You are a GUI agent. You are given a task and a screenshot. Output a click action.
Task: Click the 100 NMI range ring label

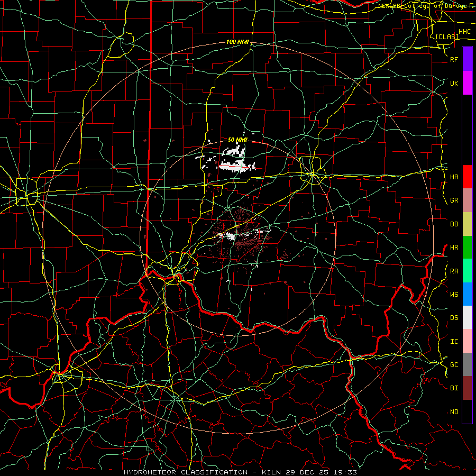tap(237, 42)
